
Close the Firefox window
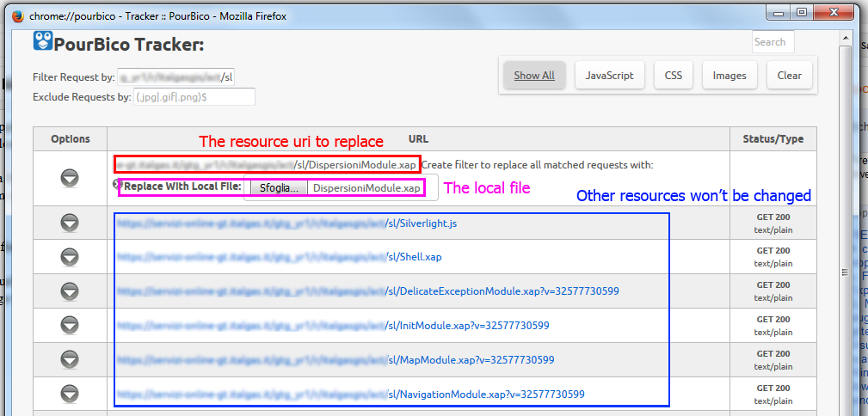[832, 11]
